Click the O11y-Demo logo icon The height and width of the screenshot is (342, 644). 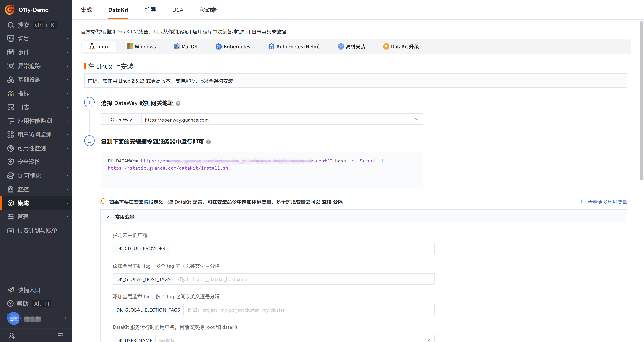[10, 10]
